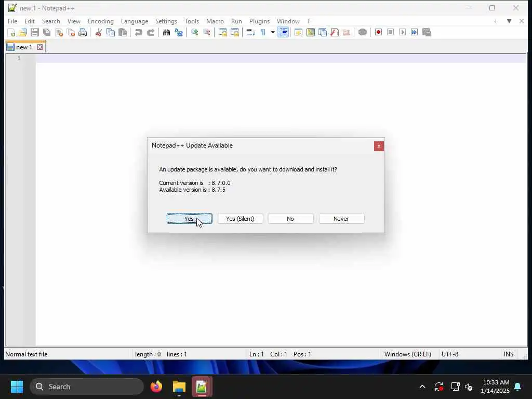
Task: Open the Plugins menu
Action: click(x=259, y=21)
